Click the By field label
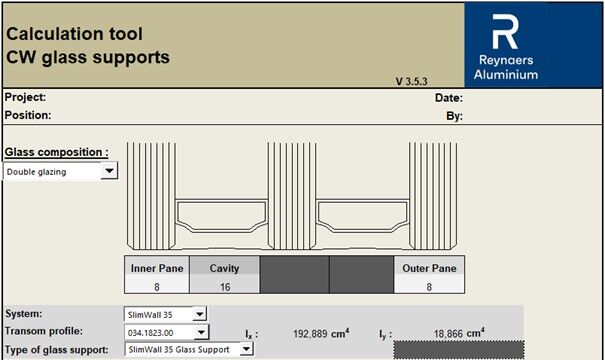Image resolution: width=605 pixels, height=360 pixels. click(x=455, y=116)
